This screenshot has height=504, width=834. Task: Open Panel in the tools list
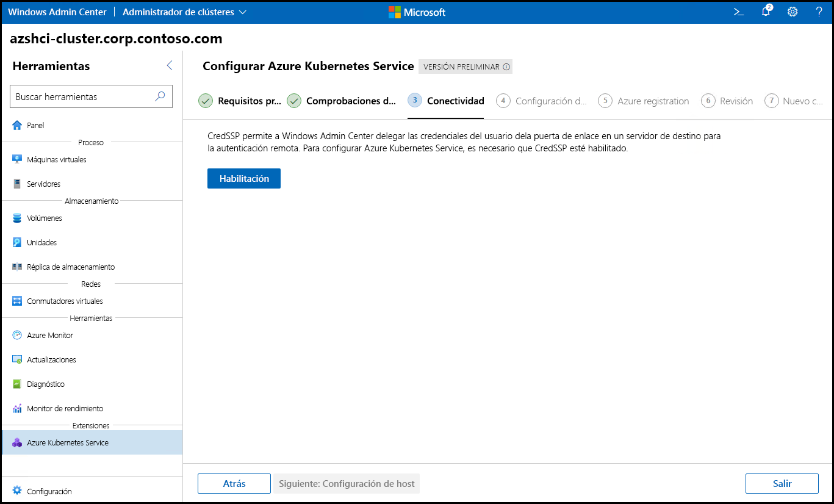pyautogui.click(x=92, y=125)
